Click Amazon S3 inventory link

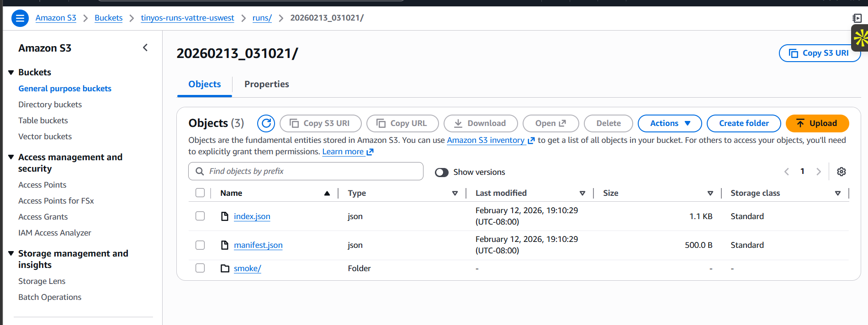[x=491, y=140]
